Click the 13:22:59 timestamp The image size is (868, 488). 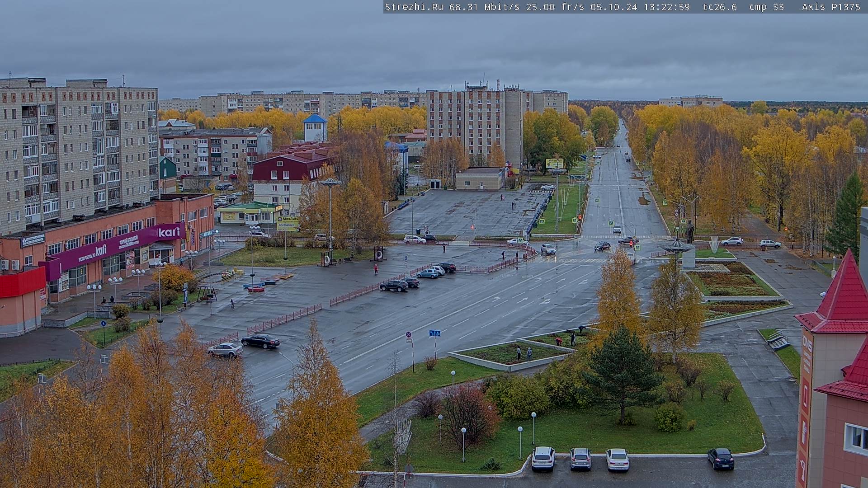tap(666, 7)
